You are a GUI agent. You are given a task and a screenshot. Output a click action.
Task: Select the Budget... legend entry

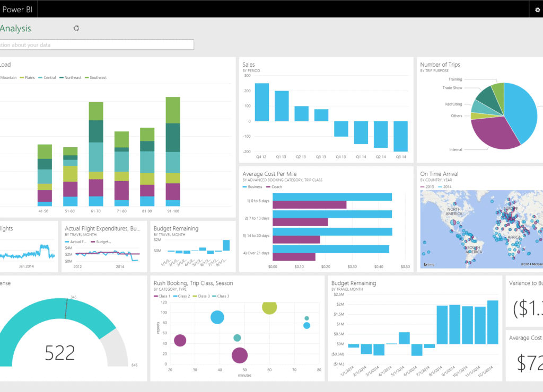[101, 242]
